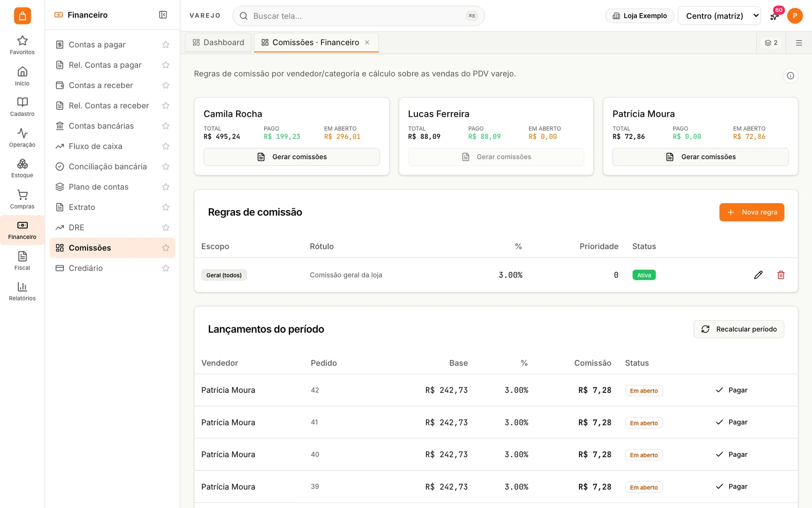
Task: Close the Comissões · Financeiro tab
Action: point(367,42)
